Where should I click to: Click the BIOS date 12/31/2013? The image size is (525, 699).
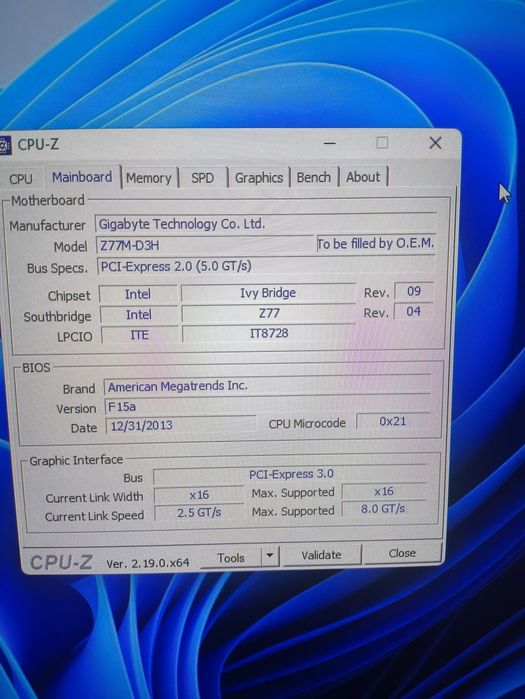[180, 425]
